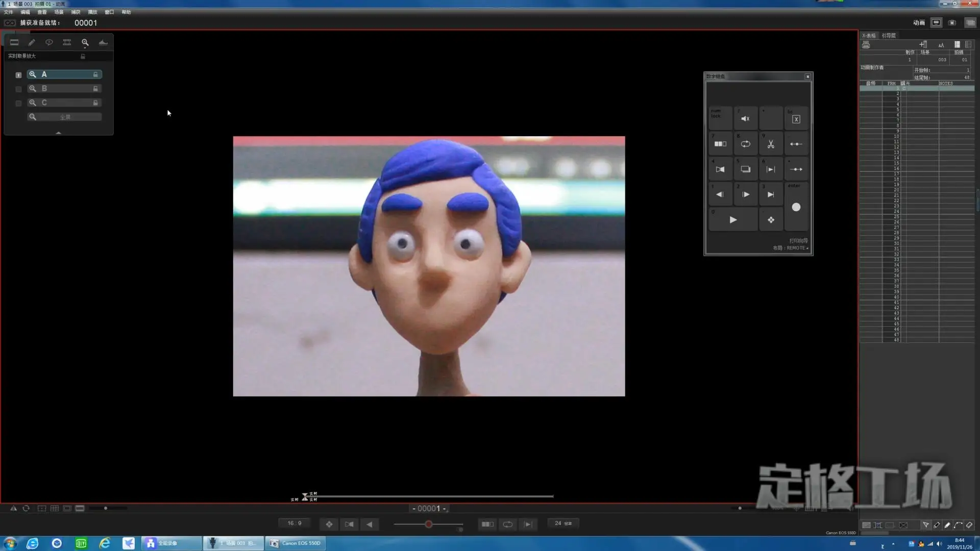Select the speech bubble note tool
This screenshot has width=980, height=551.
49,42
